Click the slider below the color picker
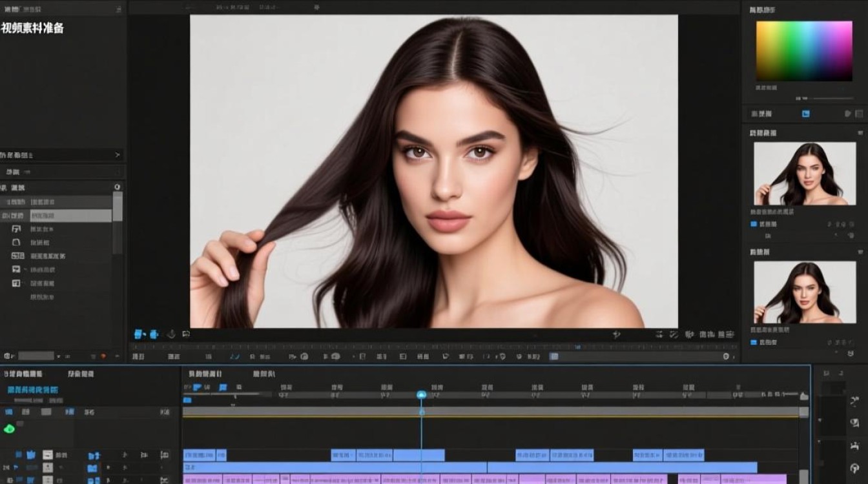The height and width of the screenshot is (484, 868). (833, 98)
